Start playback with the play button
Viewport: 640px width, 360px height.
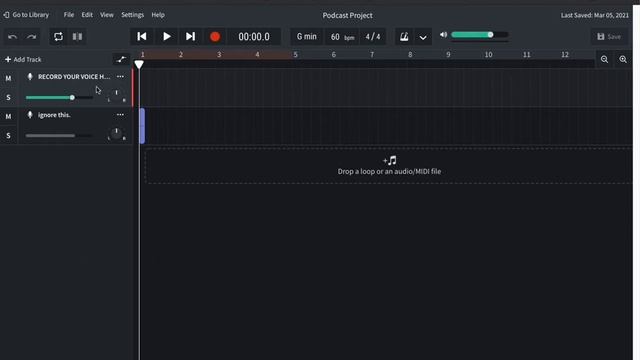tap(167, 37)
